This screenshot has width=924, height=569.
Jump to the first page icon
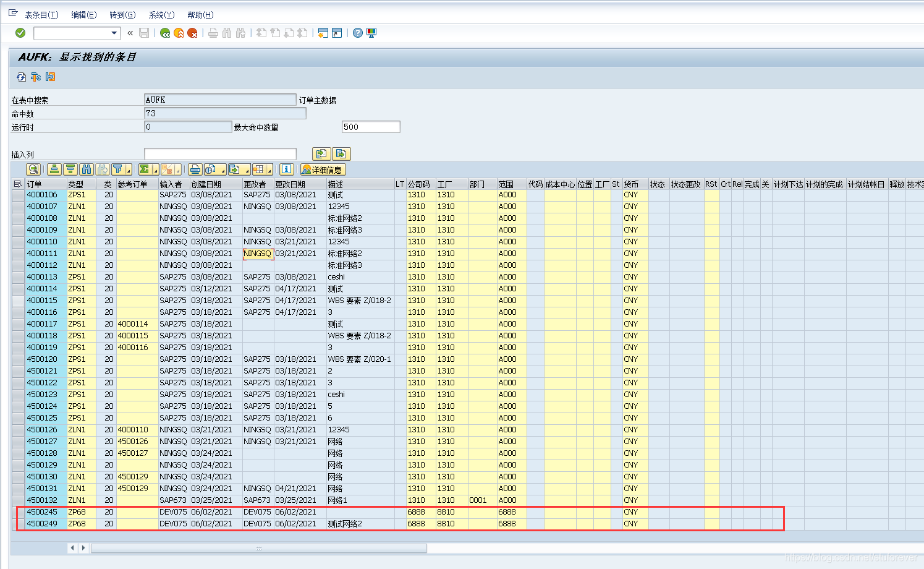click(x=261, y=33)
